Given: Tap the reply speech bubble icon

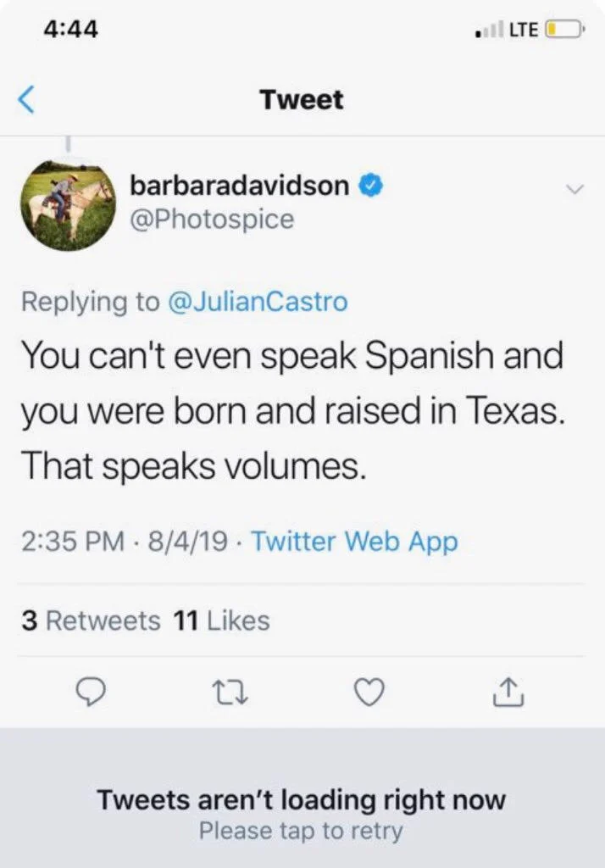Looking at the screenshot, I should pos(90,694).
